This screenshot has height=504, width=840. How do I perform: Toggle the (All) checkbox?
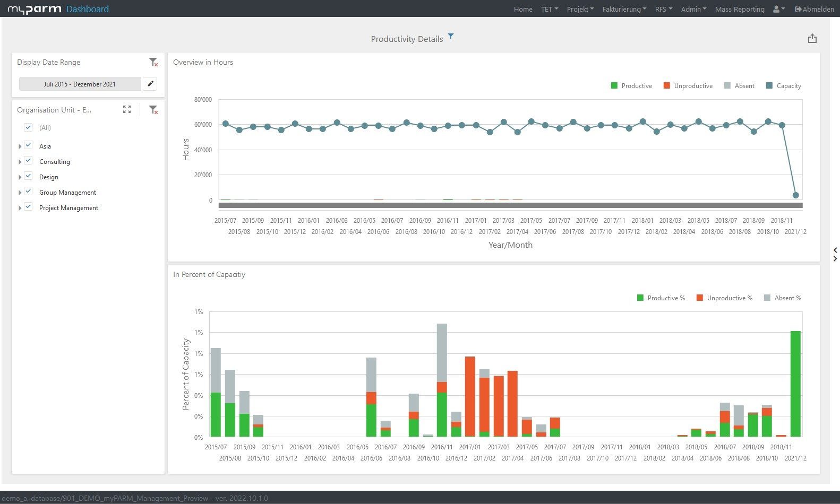pyautogui.click(x=29, y=127)
